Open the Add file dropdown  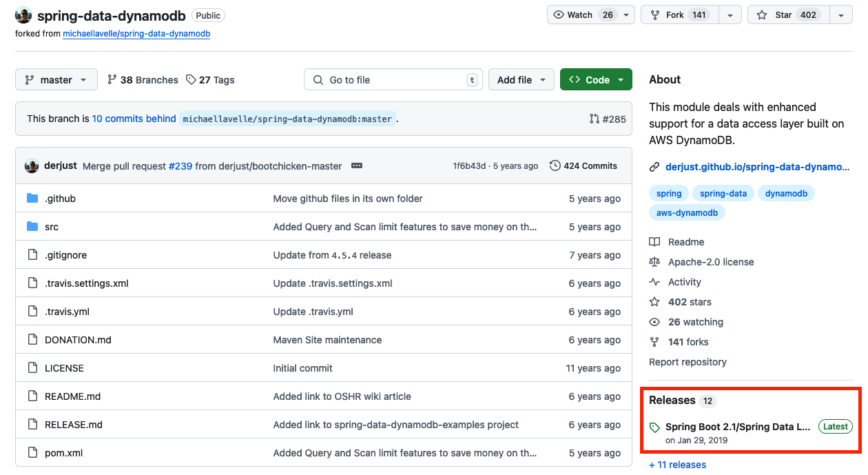[521, 80]
